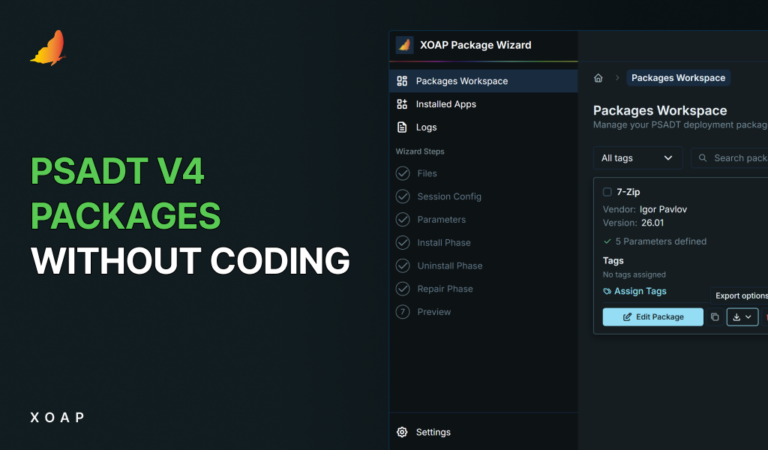
Task: Click the No tags assigned text
Action: (x=634, y=275)
